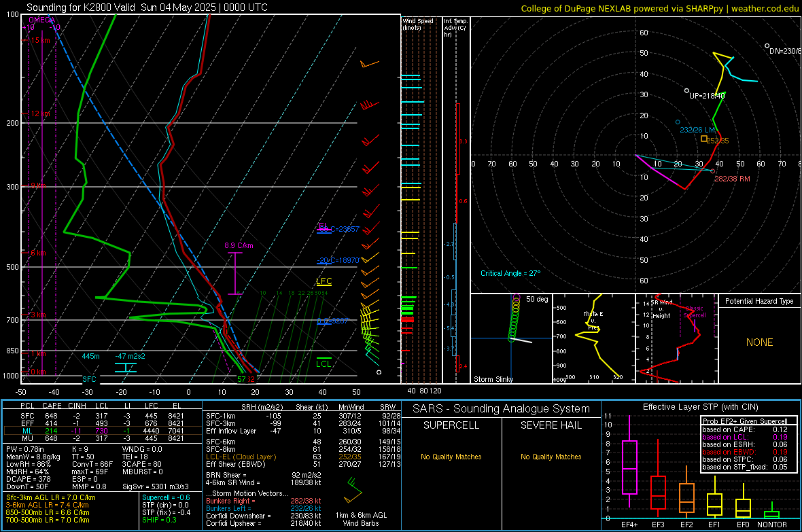Click the Bunkers left-mover circle on the hodograph
The width and height of the screenshot is (802, 532).
[x=678, y=122]
